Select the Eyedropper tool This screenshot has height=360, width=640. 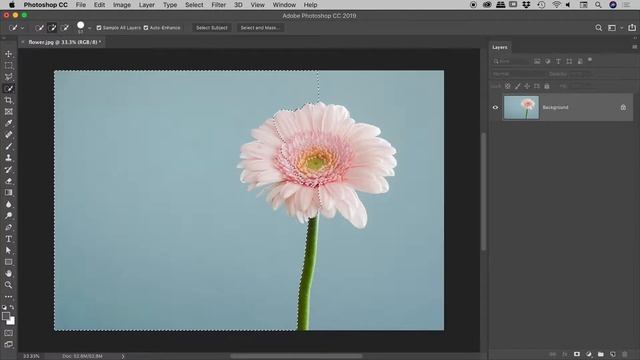pyautogui.click(x=9, y=123)
